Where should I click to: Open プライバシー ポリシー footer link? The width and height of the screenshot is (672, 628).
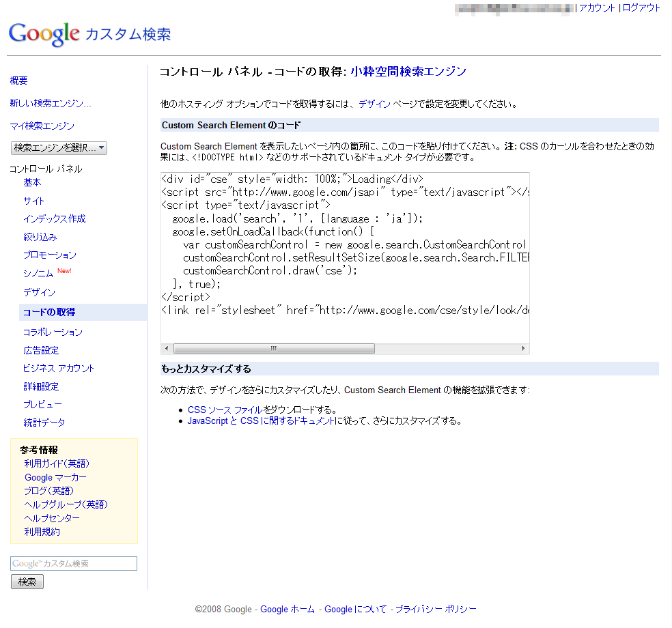tap(436, 609)
